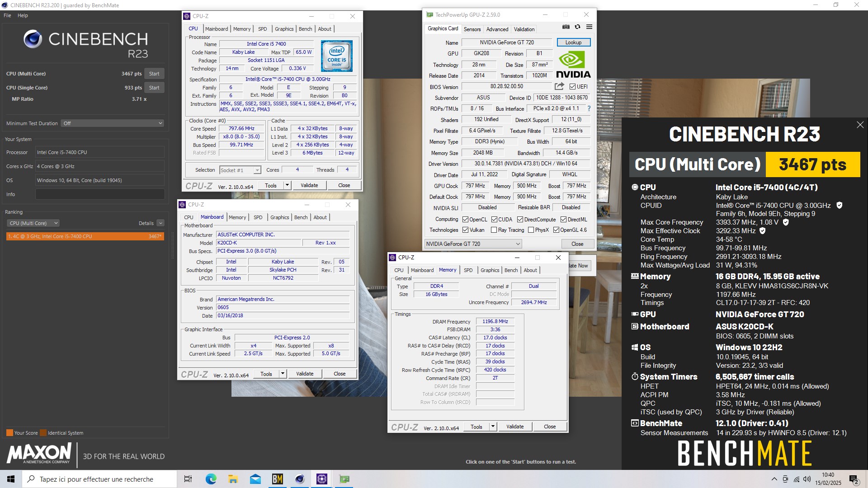The width and height of the screenshot is (868, 488).
Task: Click Close in CPU-Z Mainboard window
Action: [340, 374]
